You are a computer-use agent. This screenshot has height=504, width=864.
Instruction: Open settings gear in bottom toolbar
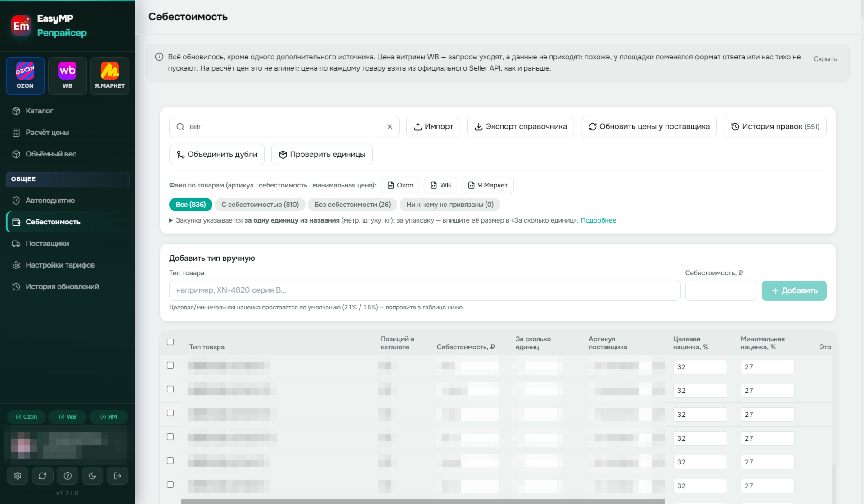[18, 476]
